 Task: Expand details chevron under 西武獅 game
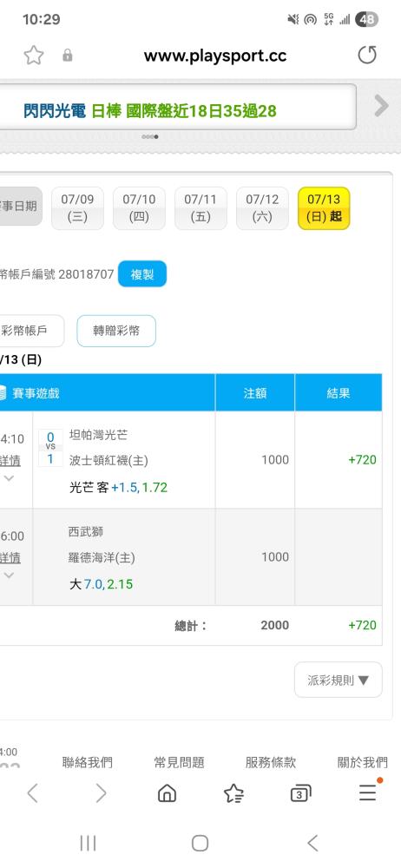click(x=9, y=575)
